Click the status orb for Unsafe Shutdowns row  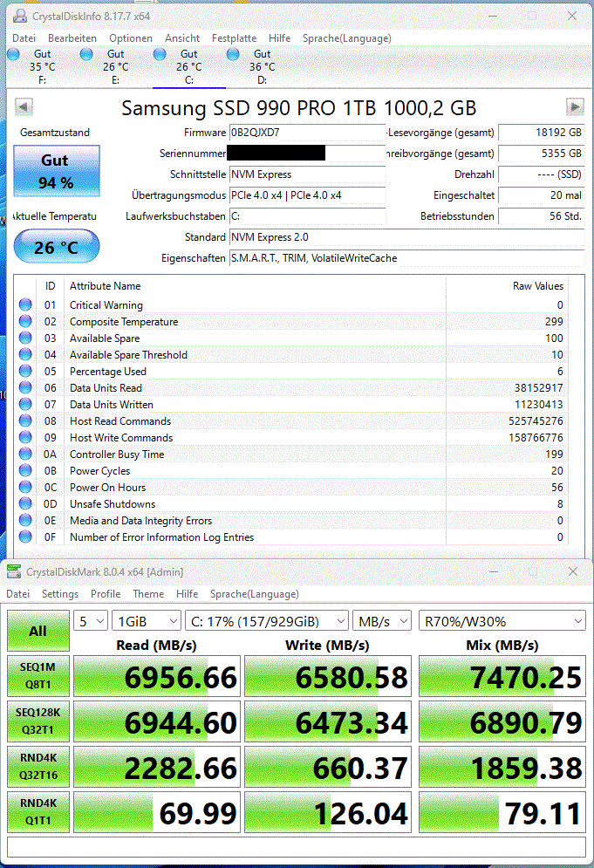[25, 503]
